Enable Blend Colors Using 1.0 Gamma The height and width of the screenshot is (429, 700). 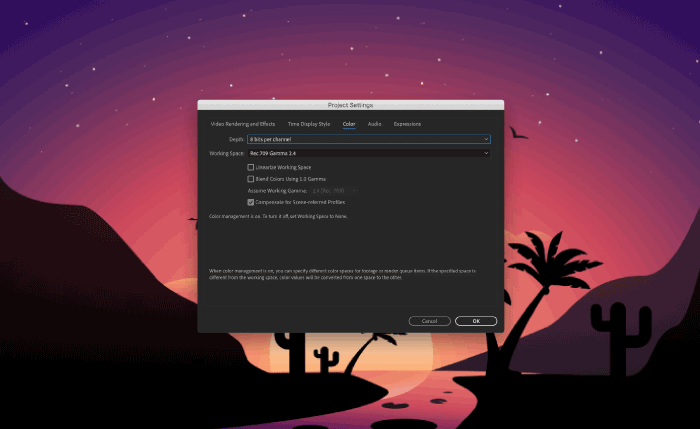coord(250,179)
